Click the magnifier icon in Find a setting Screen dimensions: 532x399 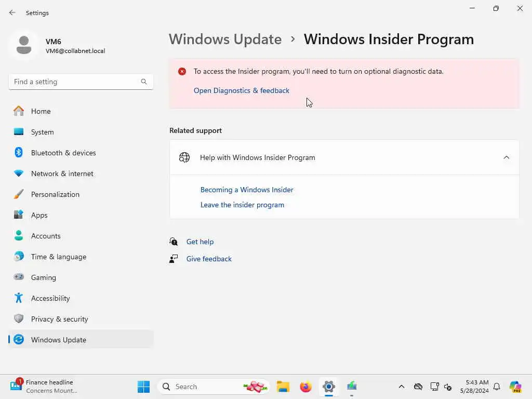click(144, 82)
